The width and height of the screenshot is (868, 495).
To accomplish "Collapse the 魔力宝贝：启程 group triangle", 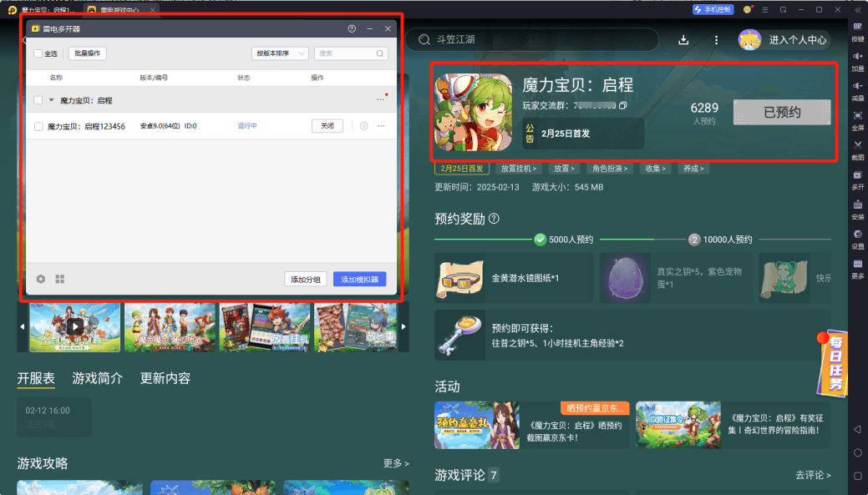I will [x=51, y=100].
